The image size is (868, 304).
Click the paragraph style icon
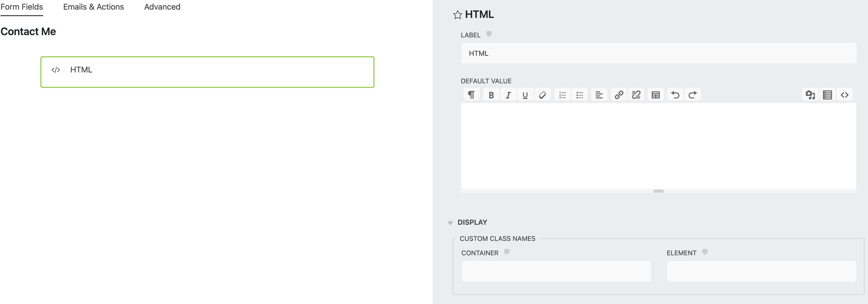click(471, 95)
